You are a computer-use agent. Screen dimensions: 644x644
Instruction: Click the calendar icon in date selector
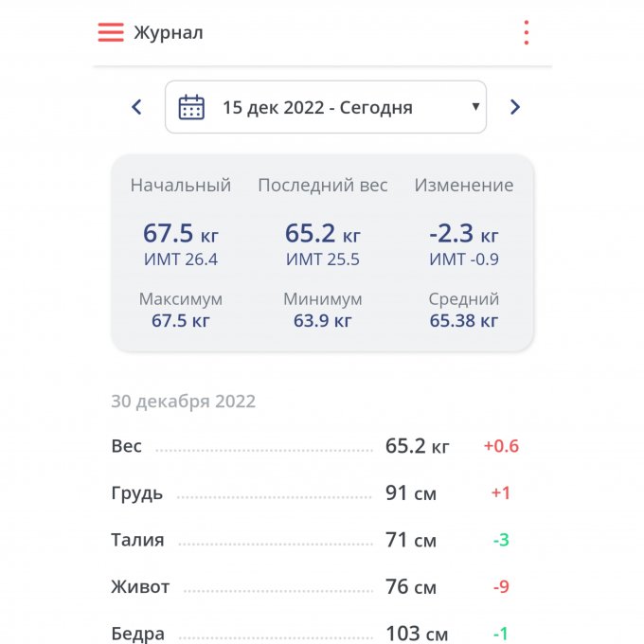pyautogui.click(x=192, y=107)
